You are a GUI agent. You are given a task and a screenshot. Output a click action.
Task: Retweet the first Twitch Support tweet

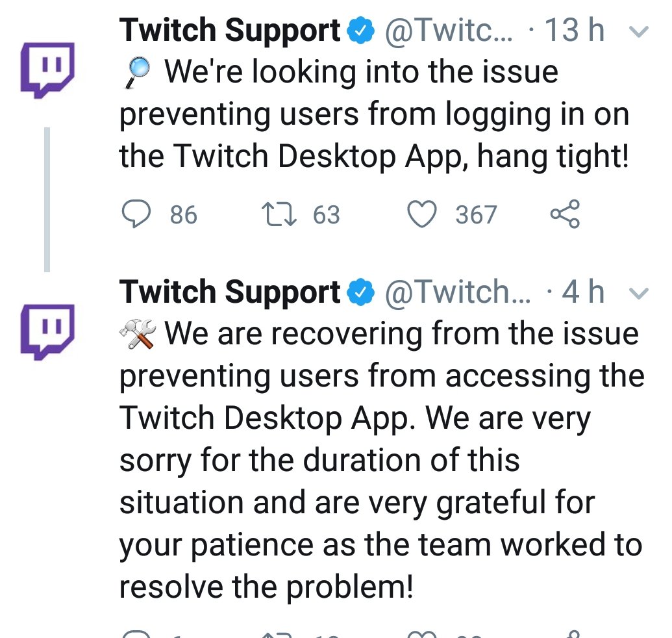tap(280, 214)
